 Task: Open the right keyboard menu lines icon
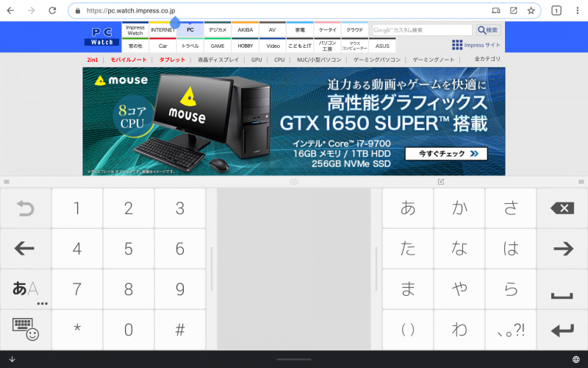581,182
